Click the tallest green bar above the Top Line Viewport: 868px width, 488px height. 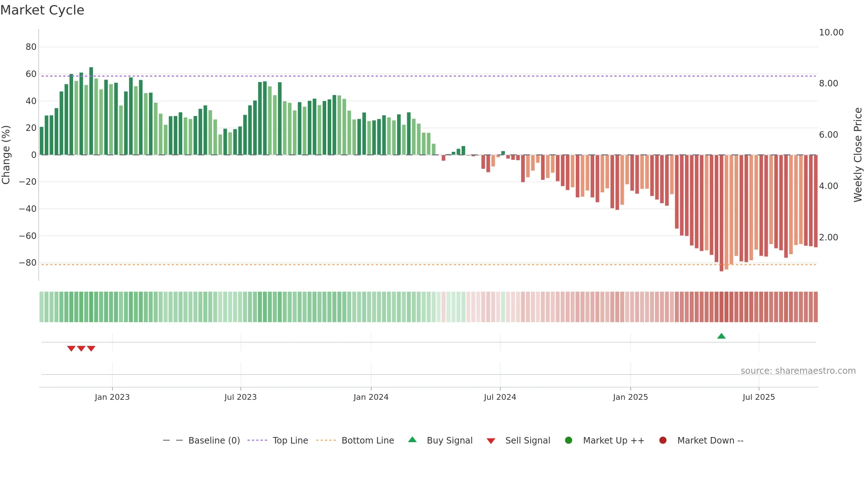[91, 111]
